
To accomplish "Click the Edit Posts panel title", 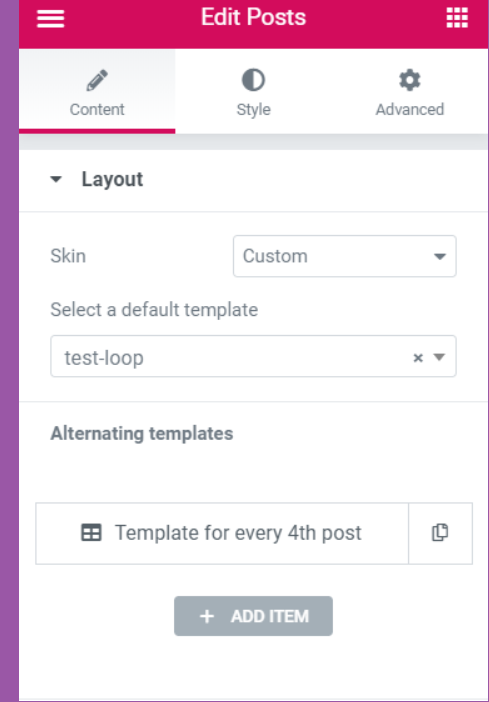I will point(253,17).
